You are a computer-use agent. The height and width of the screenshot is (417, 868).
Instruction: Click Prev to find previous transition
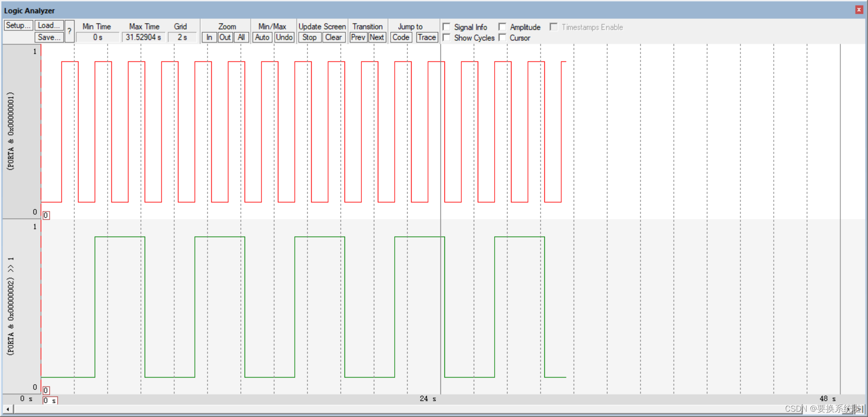click(358, 37)
